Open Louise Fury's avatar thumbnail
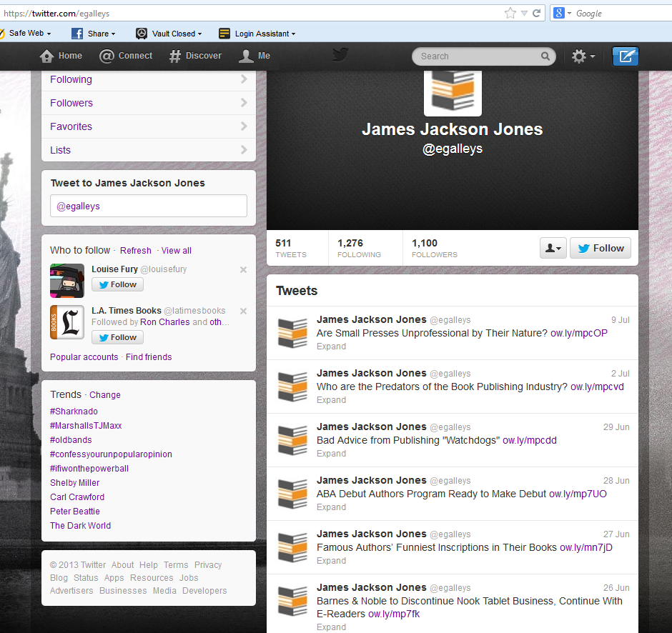The image size is (672, 633). 67,281
